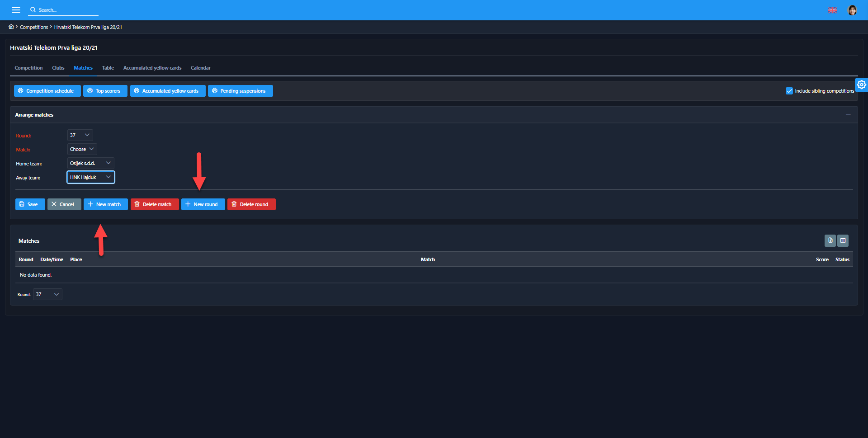Expand the Home team dropdown
868x438 pixels.
90,163
